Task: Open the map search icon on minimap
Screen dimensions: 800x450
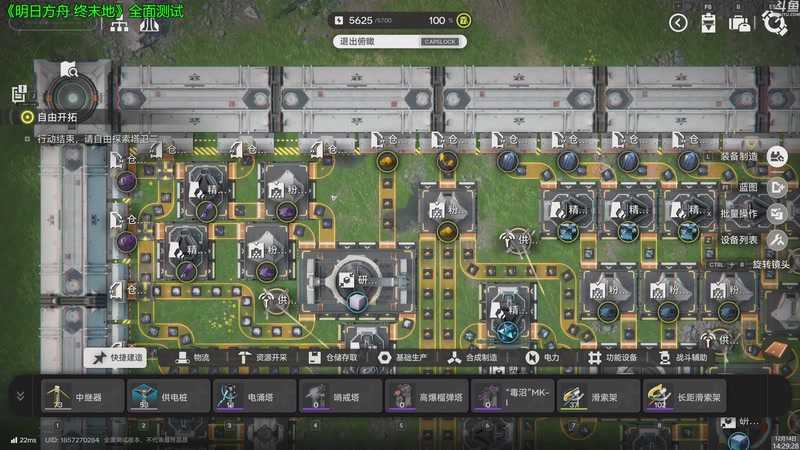Action: click(x=69, y=70)
